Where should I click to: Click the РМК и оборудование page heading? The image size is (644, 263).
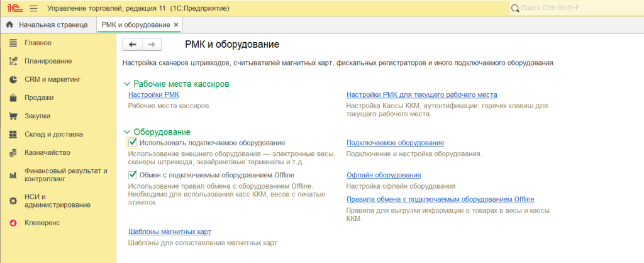coord(232,45)
